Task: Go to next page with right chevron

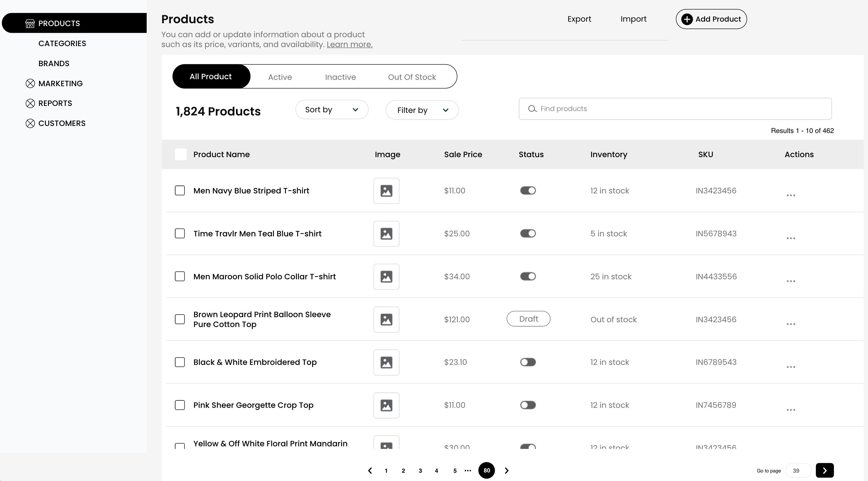Action: [507, 471]
